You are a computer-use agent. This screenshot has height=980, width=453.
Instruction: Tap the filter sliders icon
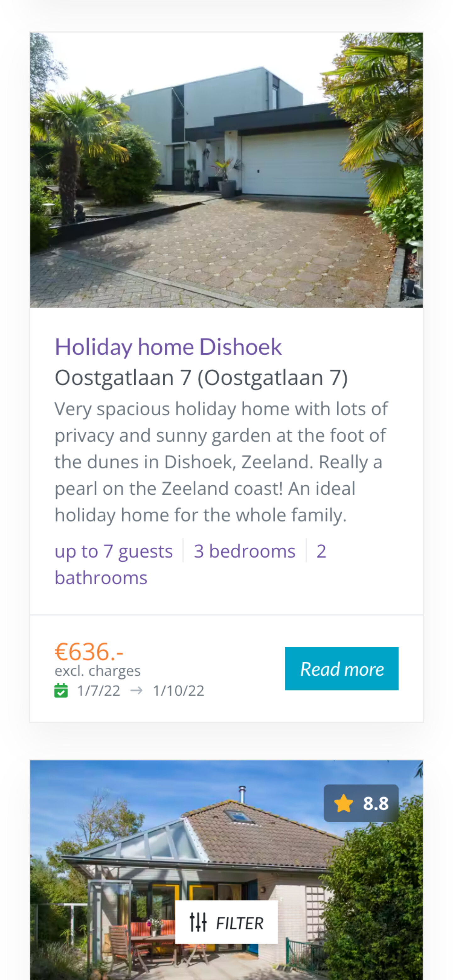(x=198, y=923)
